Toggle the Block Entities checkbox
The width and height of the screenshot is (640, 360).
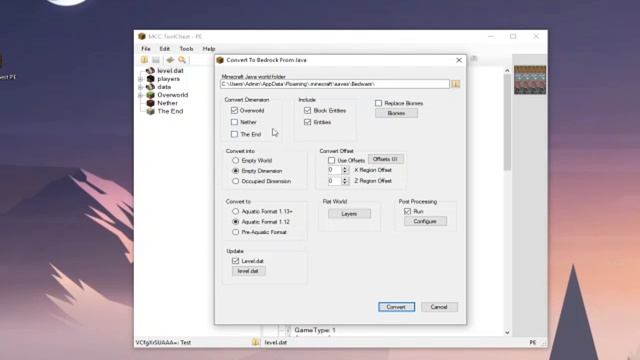coord(308,110)
